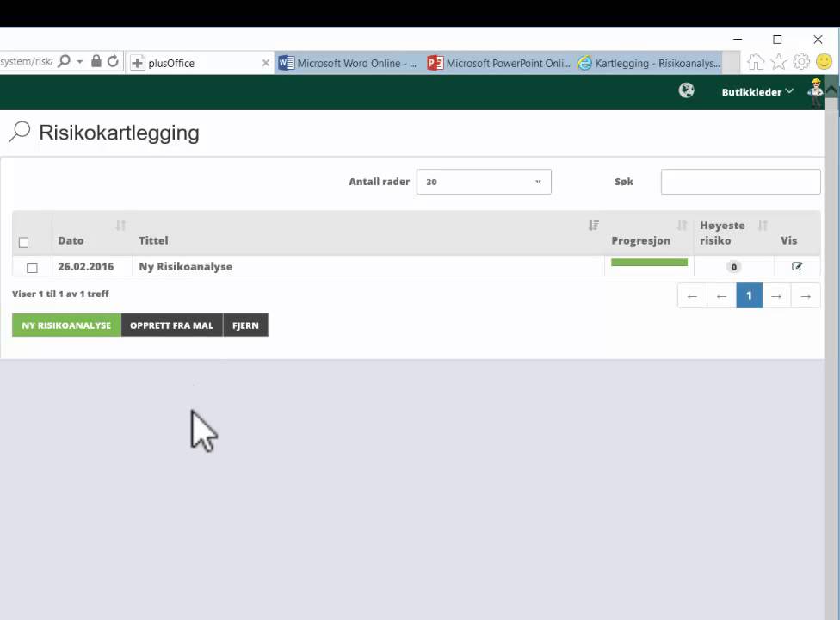The image size is (840, 620).
Task: Sort by Dato column sort icon
Action: (x=120, y=226)
